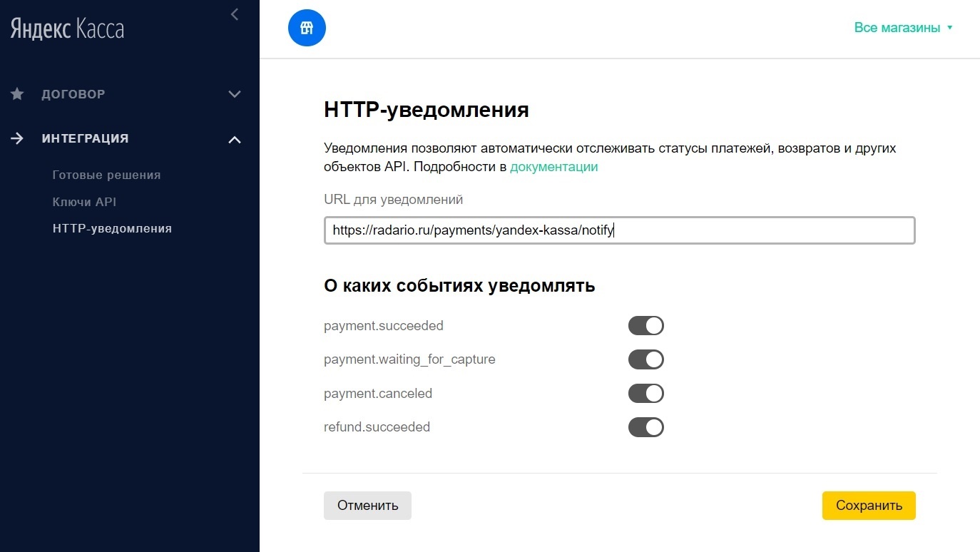
Task: Expand the Договор section chevron
Action: coord(235,94)
